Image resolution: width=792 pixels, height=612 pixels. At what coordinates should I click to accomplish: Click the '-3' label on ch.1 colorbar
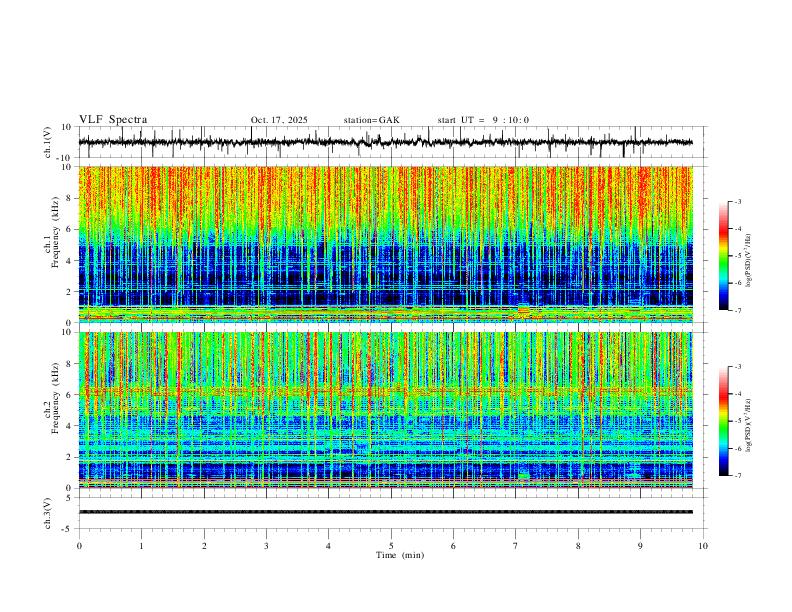tap(738, 201)
